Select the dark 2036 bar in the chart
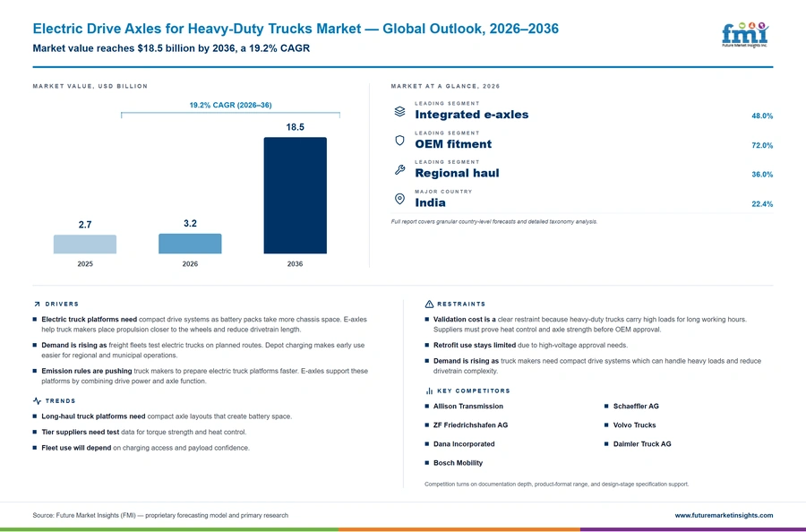 [295, 195]
